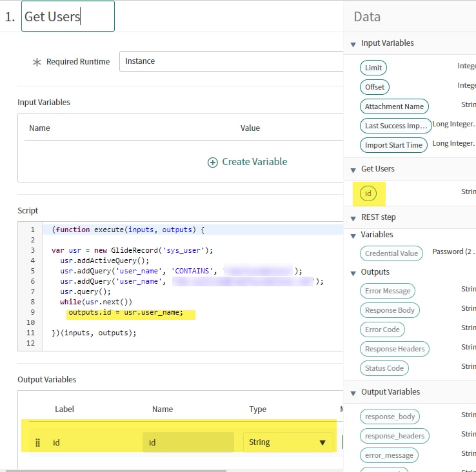Click script line 1 function execute
Viewport: 476px width, 472px height.
click(128, 230)
